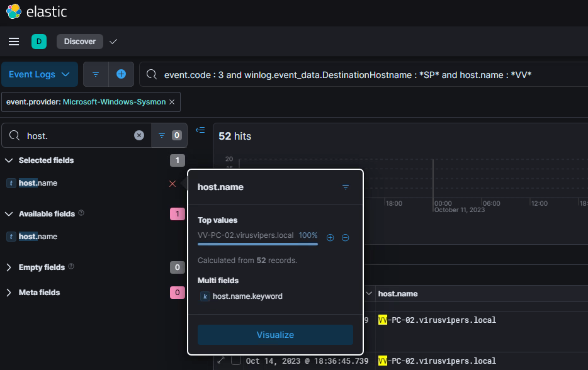Click host.name under Selected fields
Image resolution: width=588 pixels, height=370 pixels.
[38, 183]
